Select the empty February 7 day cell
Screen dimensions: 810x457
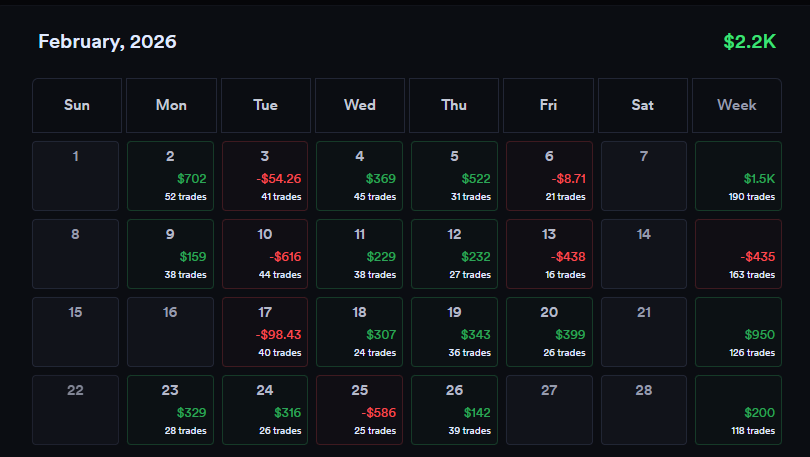click(644, 176)
